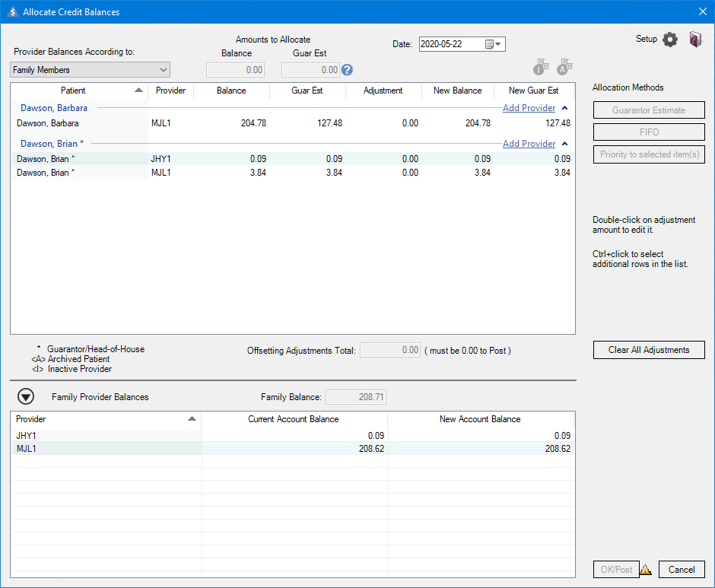
Task: Select MJL1 row in Family Provider Balances
Action: (292, 449)
